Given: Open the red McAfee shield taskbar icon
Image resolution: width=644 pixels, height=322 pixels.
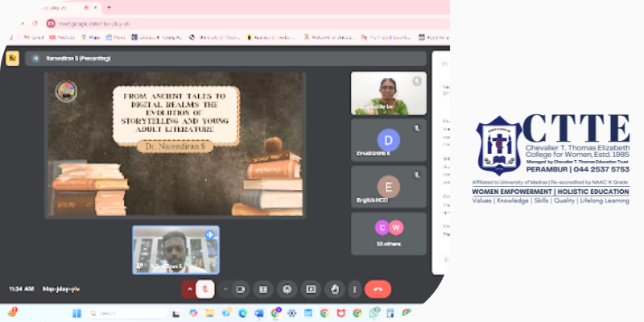Looking at the screenshot, I should click(341, 313).
